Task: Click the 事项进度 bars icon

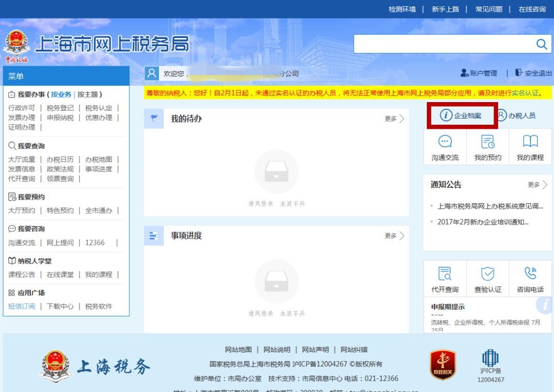Action: pos(154,236)
